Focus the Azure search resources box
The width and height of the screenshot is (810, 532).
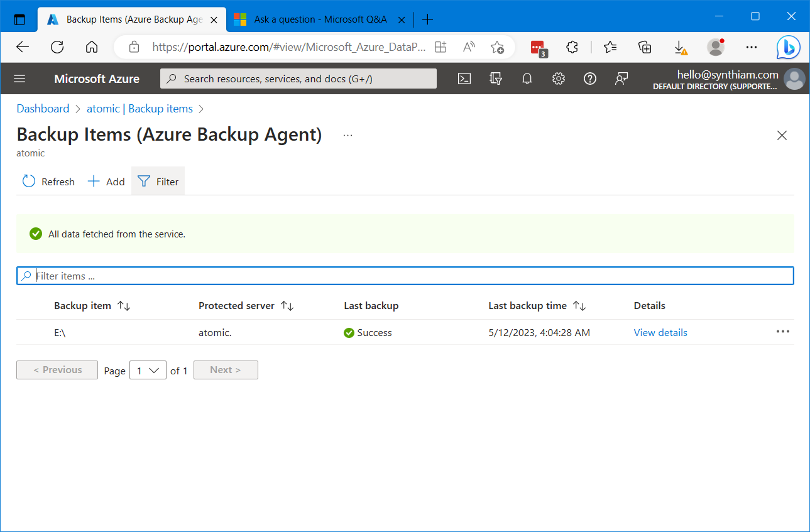point(298,79)
